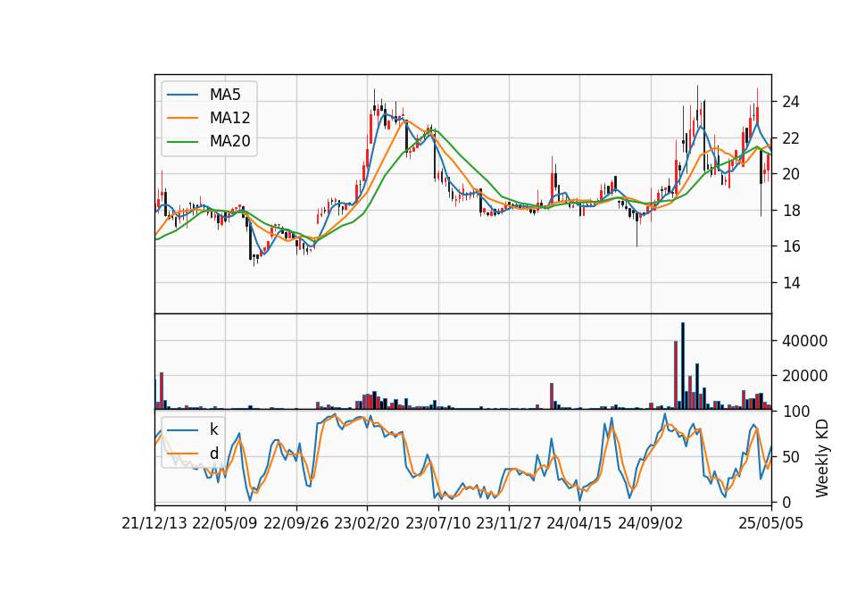Click the volume axis label 40000
This screenshot has height=616, width=857.
click(x=804, y=341)
